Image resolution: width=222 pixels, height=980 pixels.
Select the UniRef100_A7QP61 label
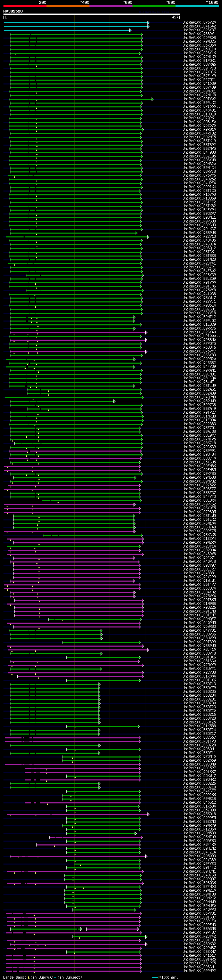pos(199,118)
